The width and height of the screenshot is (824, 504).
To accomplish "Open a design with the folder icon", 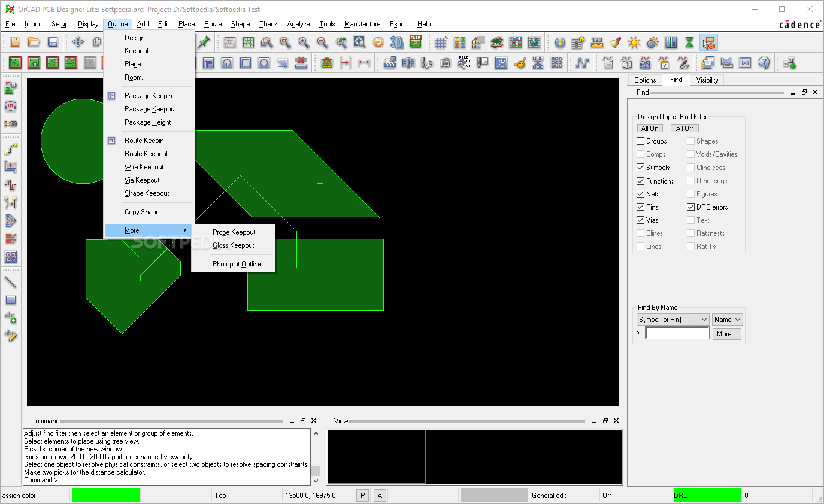I will pyautogui.click(x=34, y=42).
